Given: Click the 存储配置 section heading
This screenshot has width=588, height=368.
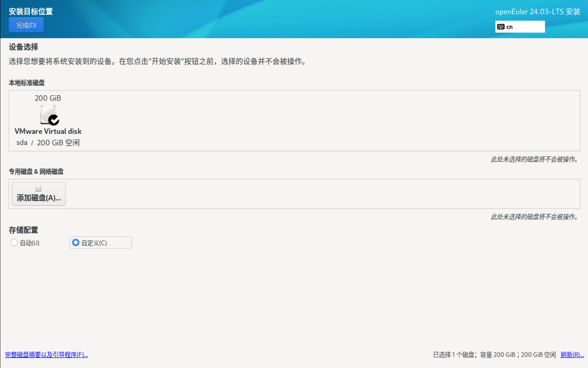Looking at the screenshot, I should [23, 230].
